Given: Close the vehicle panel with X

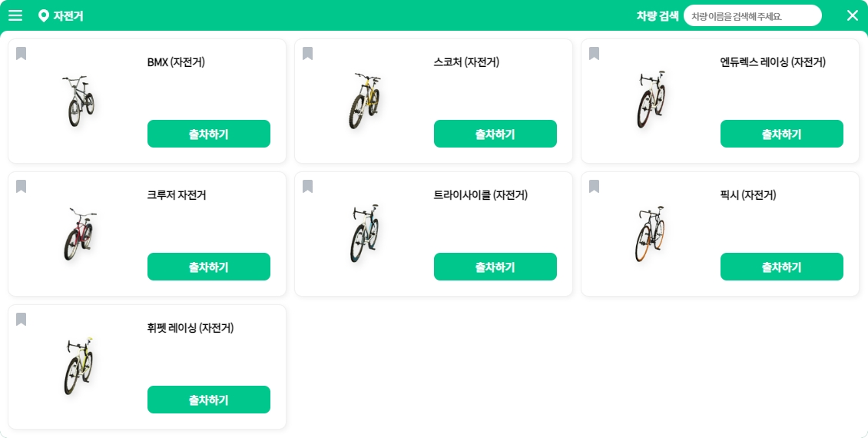Looking at the screenshot, I should 852,15.
